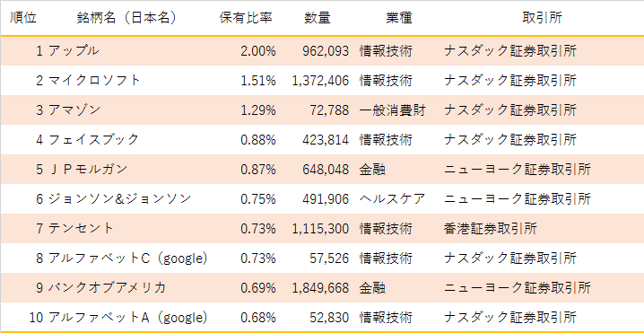Select the 銘柄名（日本名） header cell
644x333 pixels.
coord(126,18)
